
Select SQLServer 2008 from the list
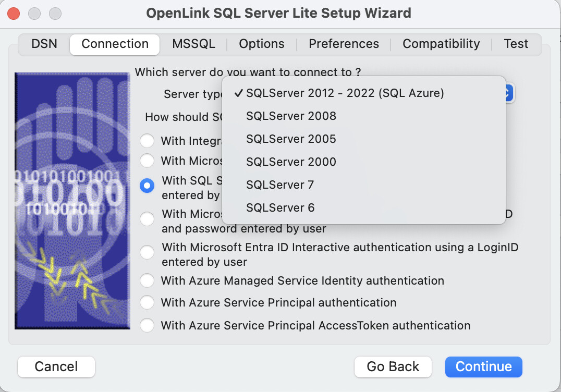[291, 116]
